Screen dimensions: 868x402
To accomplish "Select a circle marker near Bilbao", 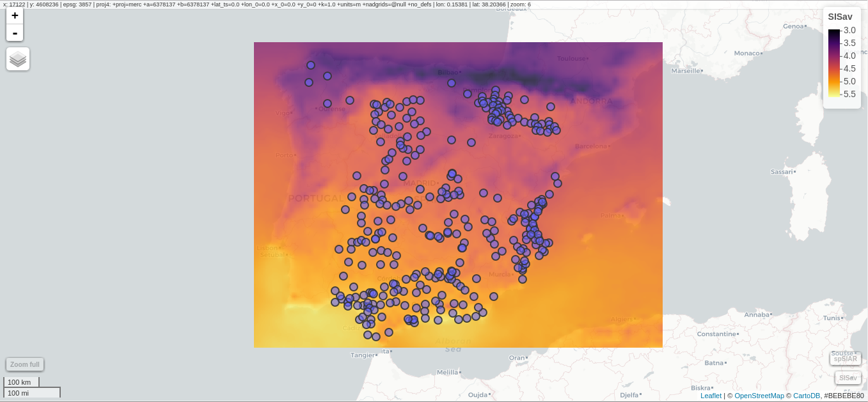I will click(x=451, y=83).
